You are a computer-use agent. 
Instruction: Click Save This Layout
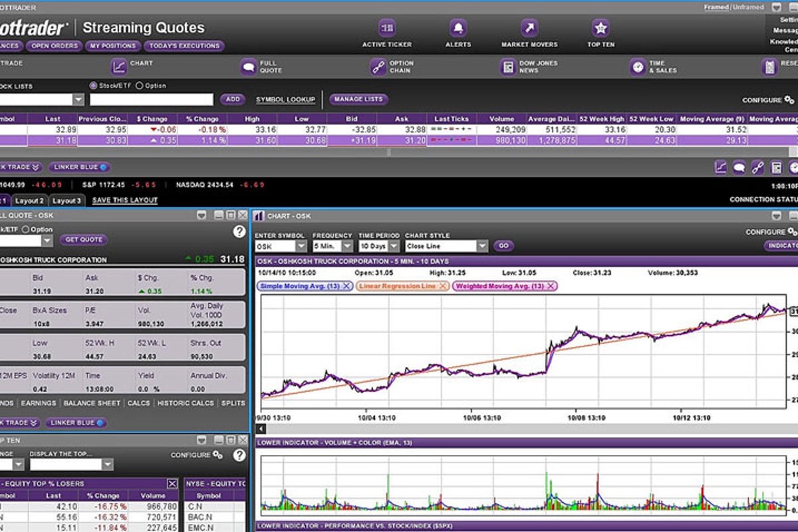pos(125,200)
